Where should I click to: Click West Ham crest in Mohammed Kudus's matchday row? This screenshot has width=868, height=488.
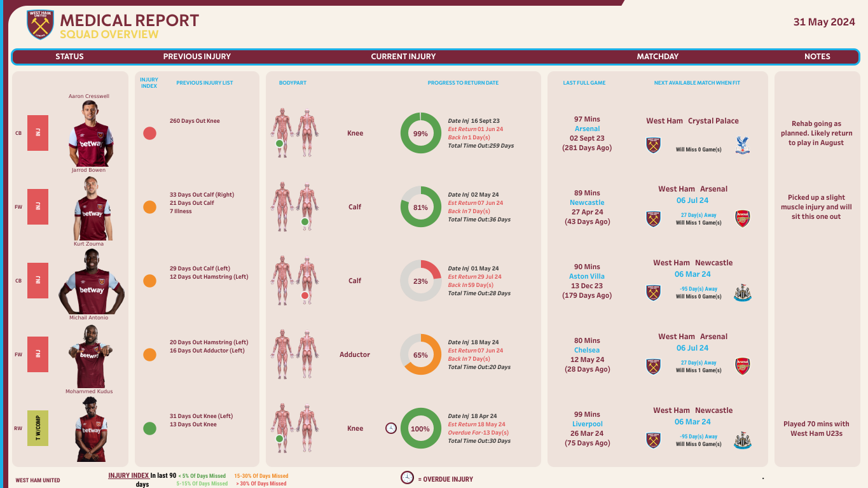653,440
